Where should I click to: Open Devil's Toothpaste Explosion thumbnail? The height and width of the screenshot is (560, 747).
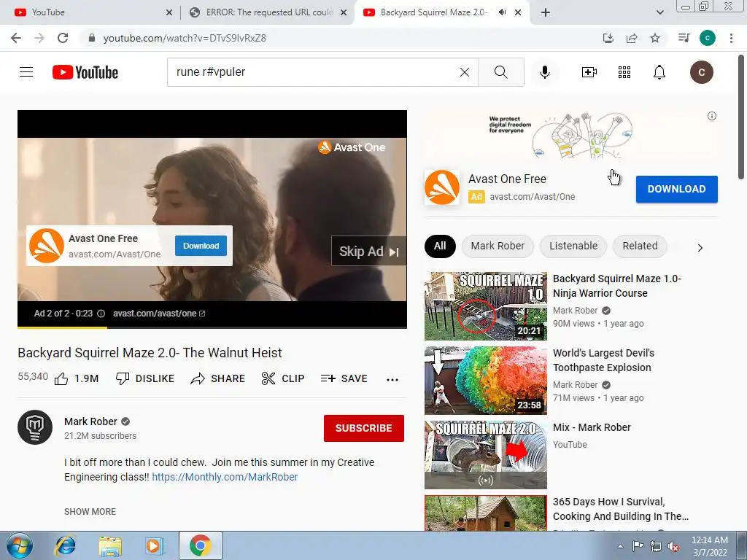[x=485, y=381]
